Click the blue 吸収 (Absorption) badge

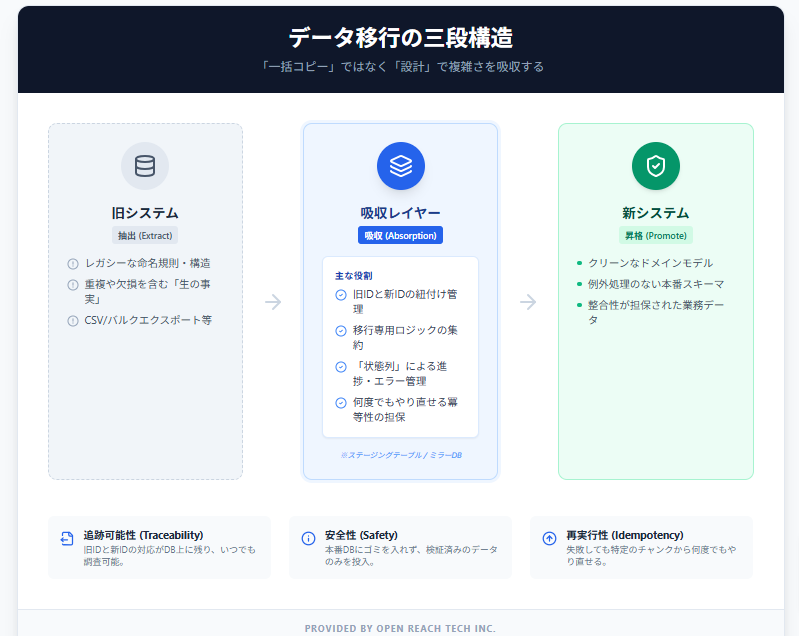click(x=400, y=236)
